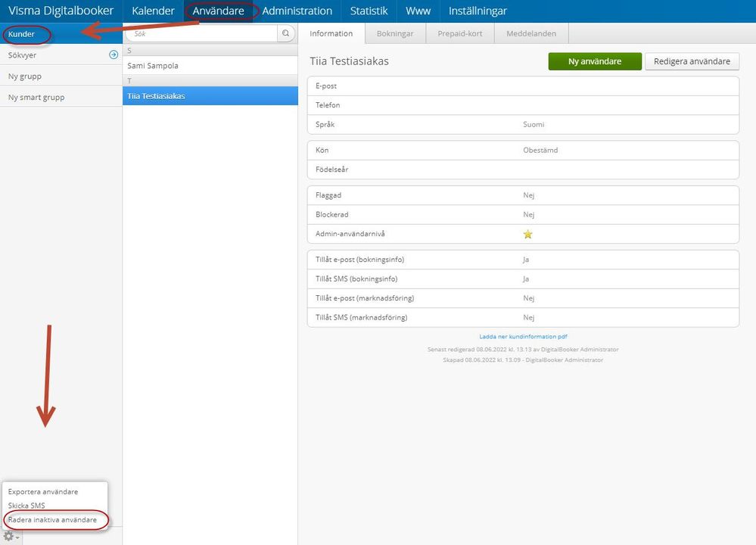
Task: Download the kundinformation pdf link
Action: tap(523, 337)
